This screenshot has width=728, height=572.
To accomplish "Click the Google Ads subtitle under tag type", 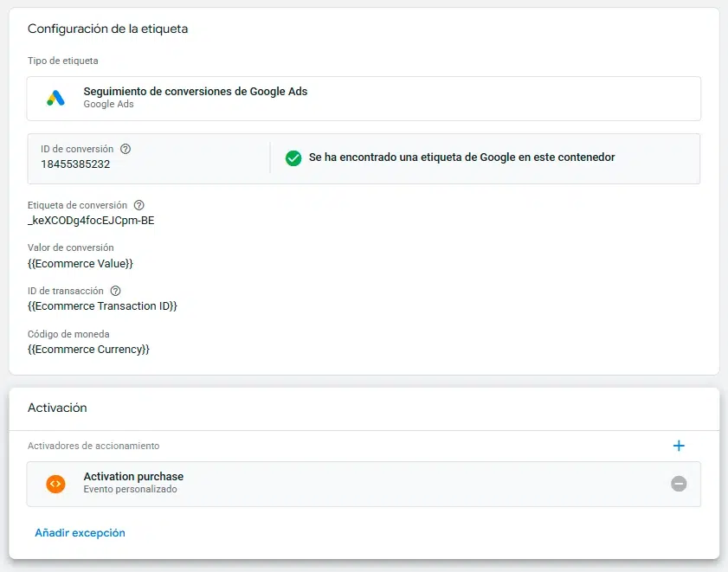I will click(109, 104).
